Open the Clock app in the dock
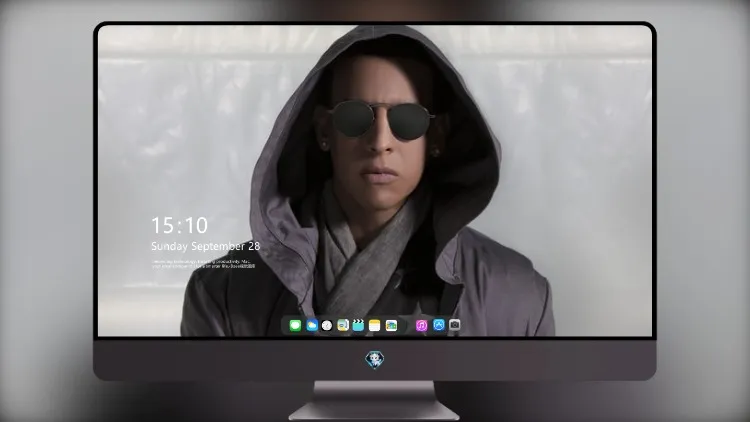This screenshot has width=750, height=422. [x=327, y=326]
